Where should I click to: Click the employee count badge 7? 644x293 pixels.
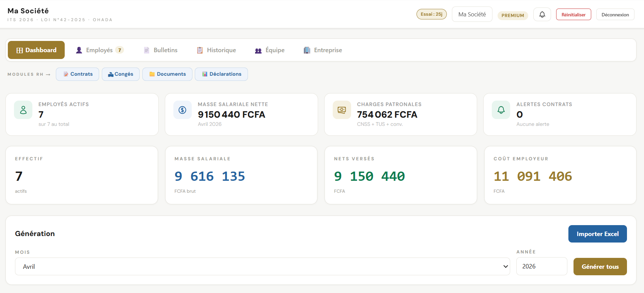[120, 50]
